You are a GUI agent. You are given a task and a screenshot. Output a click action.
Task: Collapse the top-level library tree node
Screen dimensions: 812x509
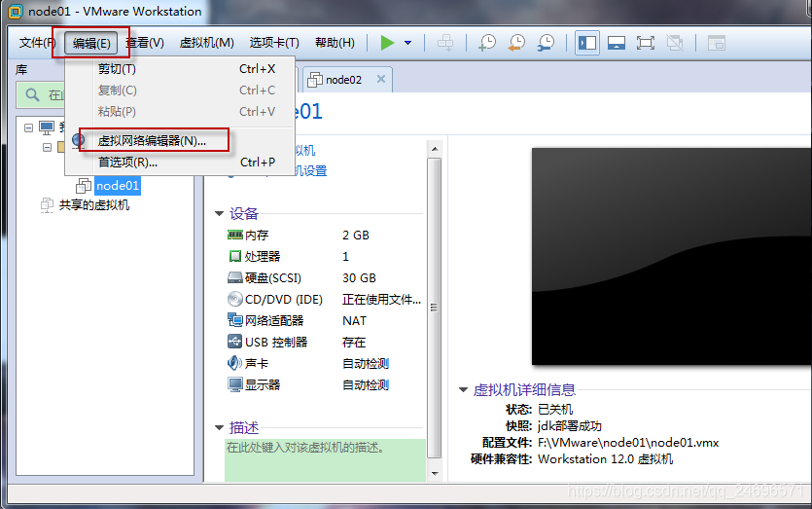pos(28,127)
